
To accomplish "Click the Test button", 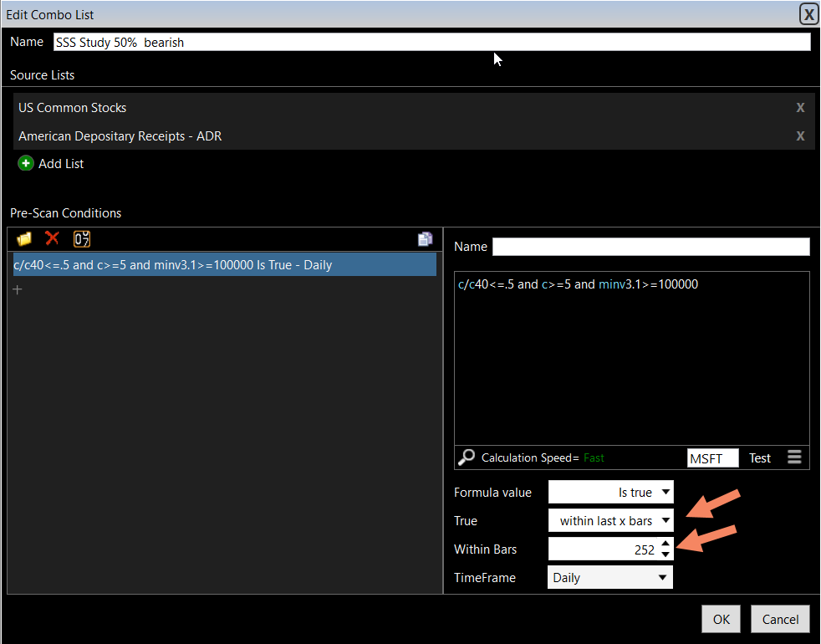I will 760,458.
